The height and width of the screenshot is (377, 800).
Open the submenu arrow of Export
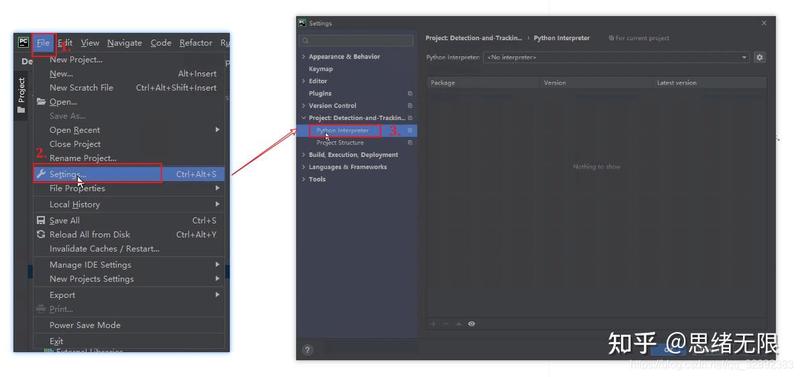(x=217, y=295)
